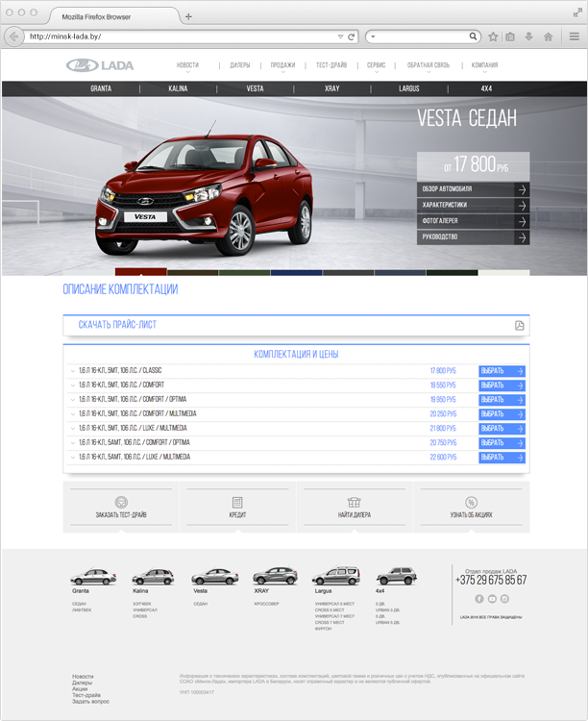Screen dimensions: 588x721
Task: Open the bookmarks list clipboard icon
Action: point(510,37)
